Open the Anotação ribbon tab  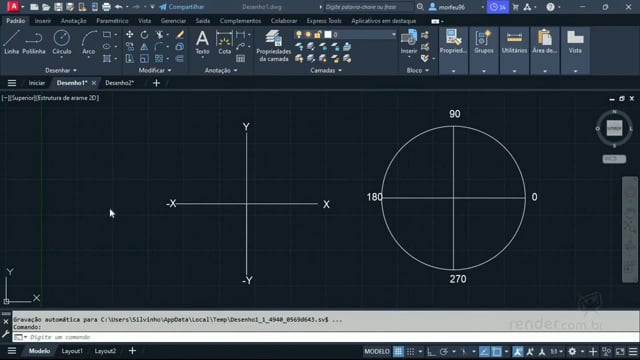(73, 21)
